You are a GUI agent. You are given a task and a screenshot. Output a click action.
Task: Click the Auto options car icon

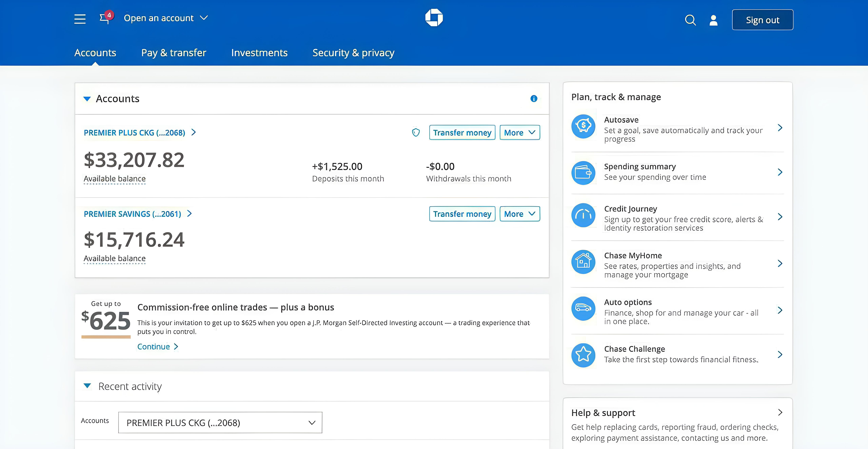[583, 308]
